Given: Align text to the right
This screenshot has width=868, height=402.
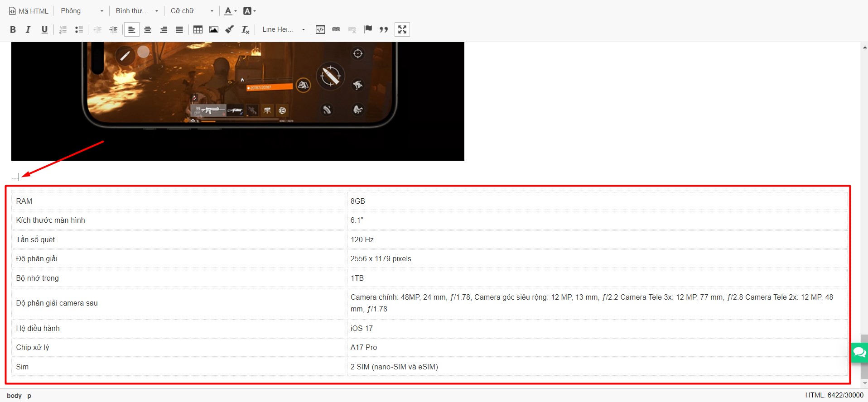Looking at the screenshot, I should point(164,29).
